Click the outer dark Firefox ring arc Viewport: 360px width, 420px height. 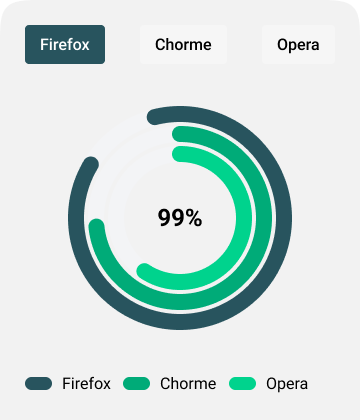pyautogui.click(x=283, y=218)
